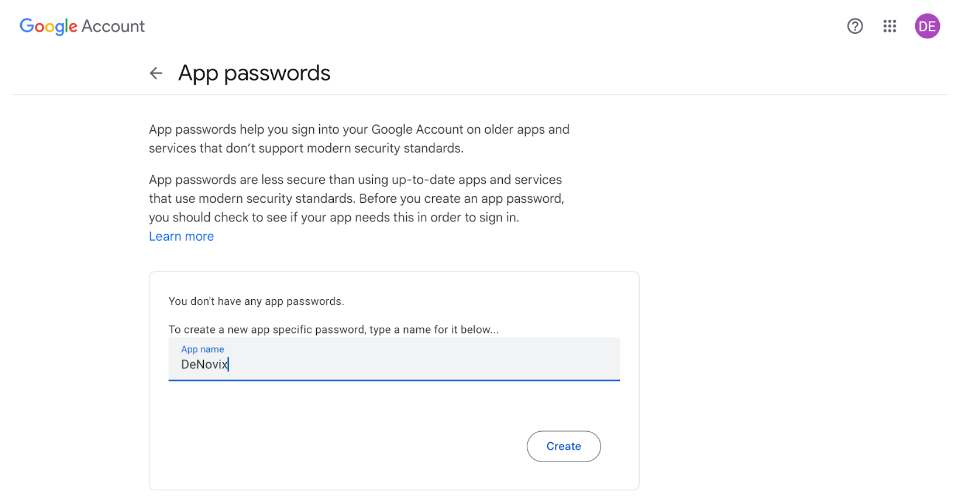
Task: Place the cursor after the DeNovix text
Action: point(229,365)
